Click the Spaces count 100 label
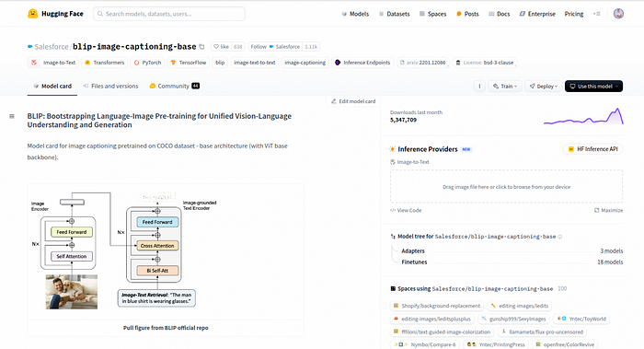The image size is (644, 349). [x=562, y=288]
